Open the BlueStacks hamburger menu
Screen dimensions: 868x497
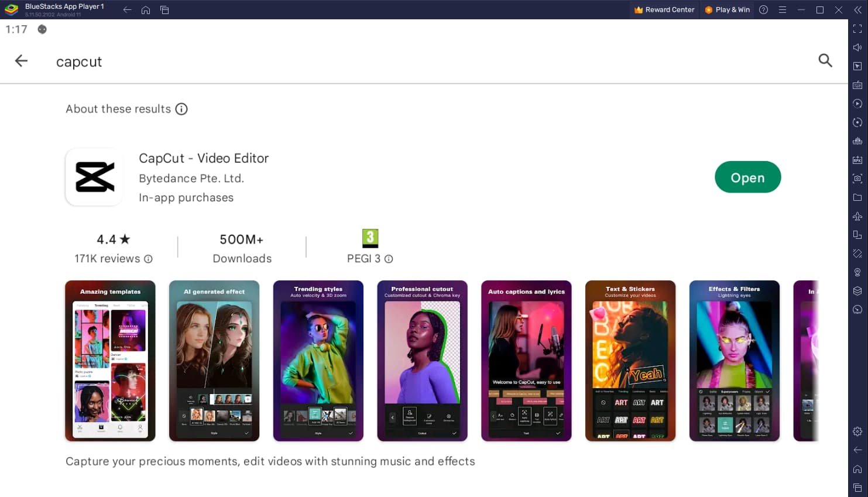coord(782,10)
